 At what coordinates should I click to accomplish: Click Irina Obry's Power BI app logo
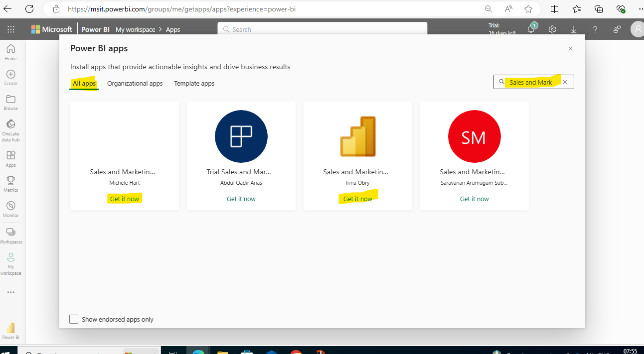pyautogui.click(x=358, y=136)
